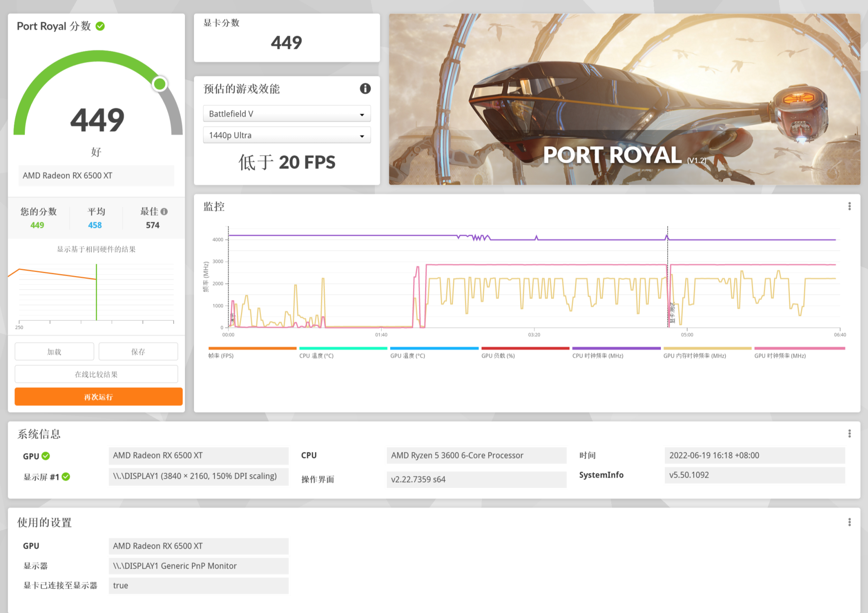The image size is (868, 613).
Task: Click the average score value 458
Action: (95, 225)
